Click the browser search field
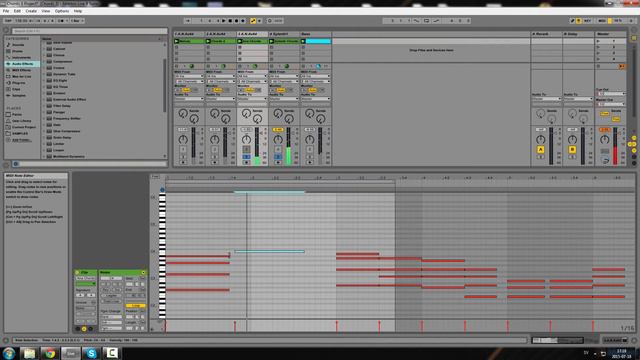 [89, 31]
